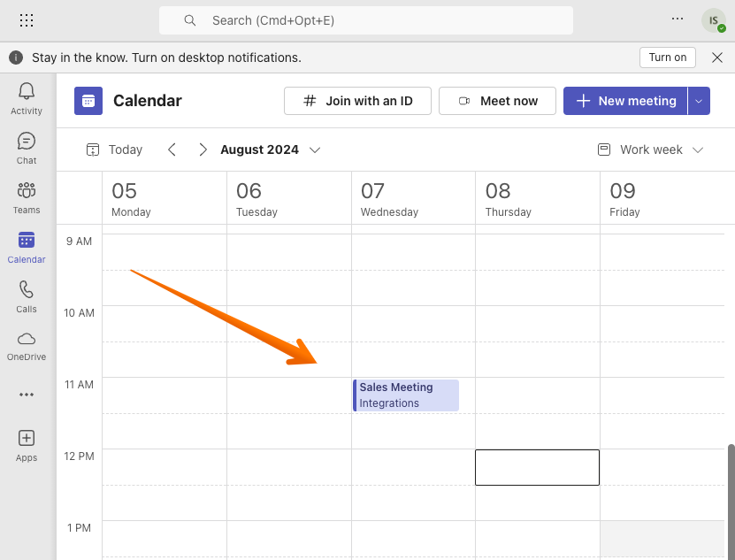Open OneDrive in the sidebar
This screenshot has width=735, height=560.
tap(27, 345)
